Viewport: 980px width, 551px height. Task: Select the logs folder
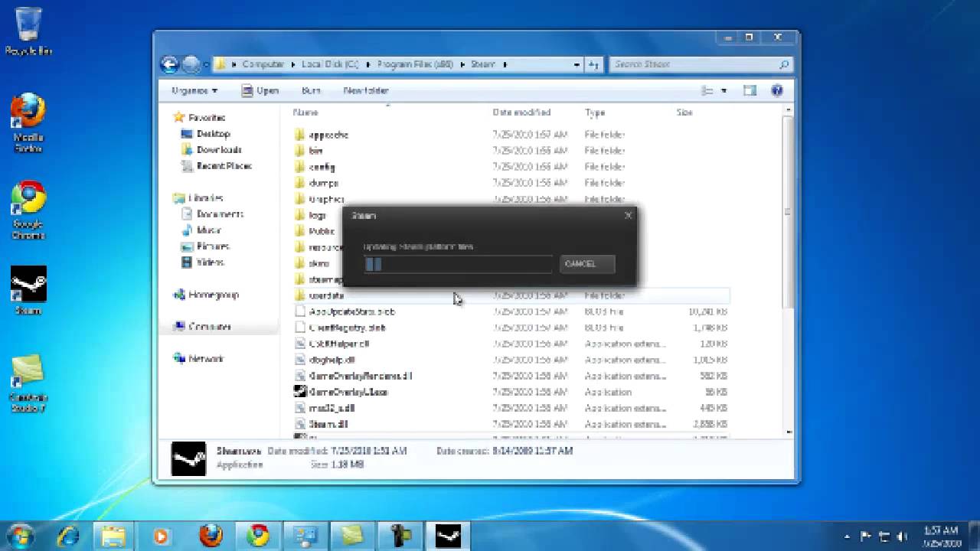pyautogui.click(x=318, y=215)
